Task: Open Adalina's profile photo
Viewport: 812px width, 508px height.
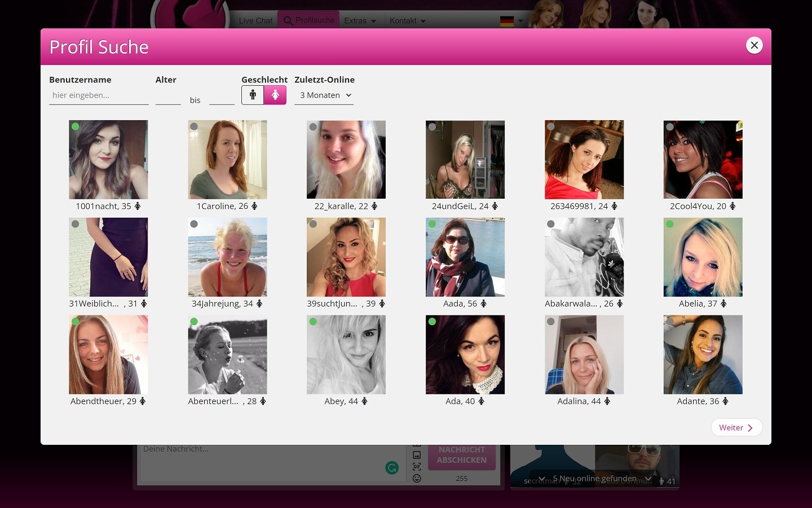Action: coord(584,354)
